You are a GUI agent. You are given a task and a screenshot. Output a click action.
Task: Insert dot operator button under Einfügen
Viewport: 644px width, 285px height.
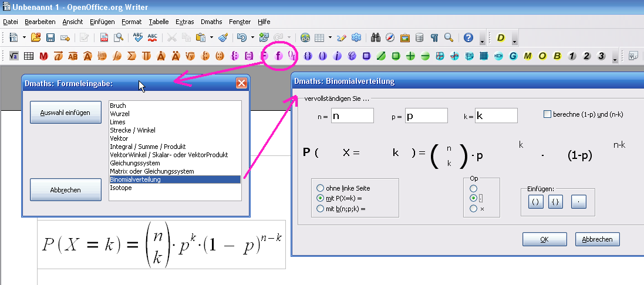578,202
